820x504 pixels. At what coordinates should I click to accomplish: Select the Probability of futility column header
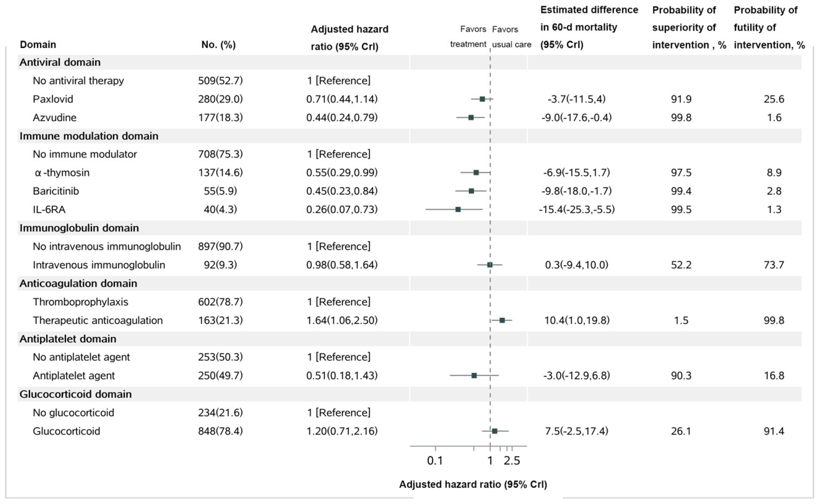(769, 27)
